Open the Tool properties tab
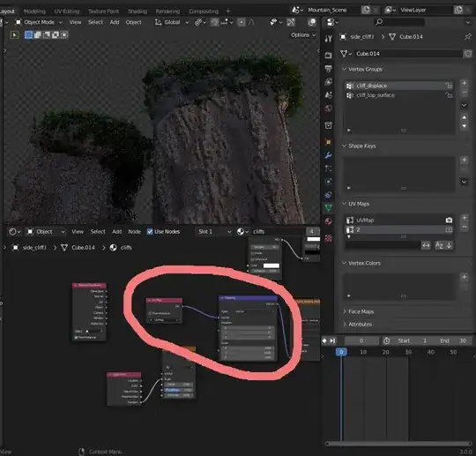The image size is (476, 456). point(328,39)
